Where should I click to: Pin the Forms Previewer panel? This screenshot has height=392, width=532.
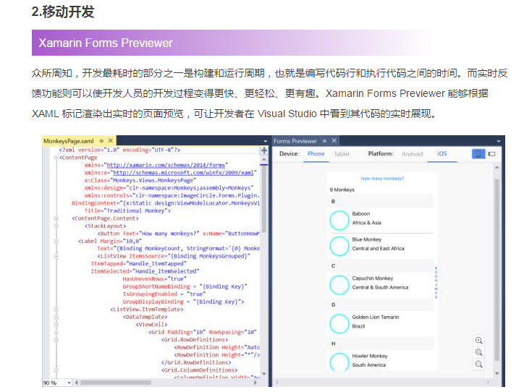[x=324, y=141]
